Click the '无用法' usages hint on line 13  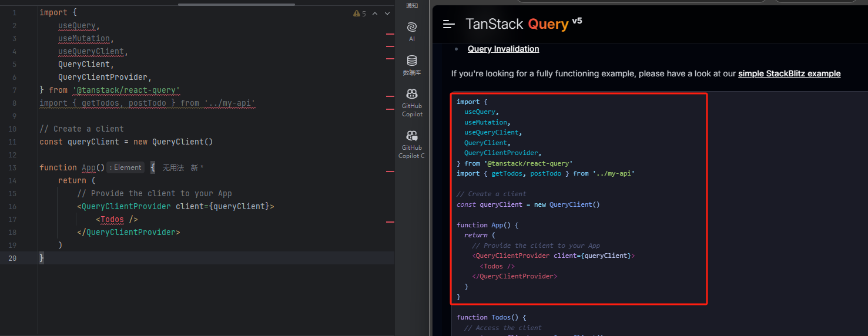(x=173, y=167)
